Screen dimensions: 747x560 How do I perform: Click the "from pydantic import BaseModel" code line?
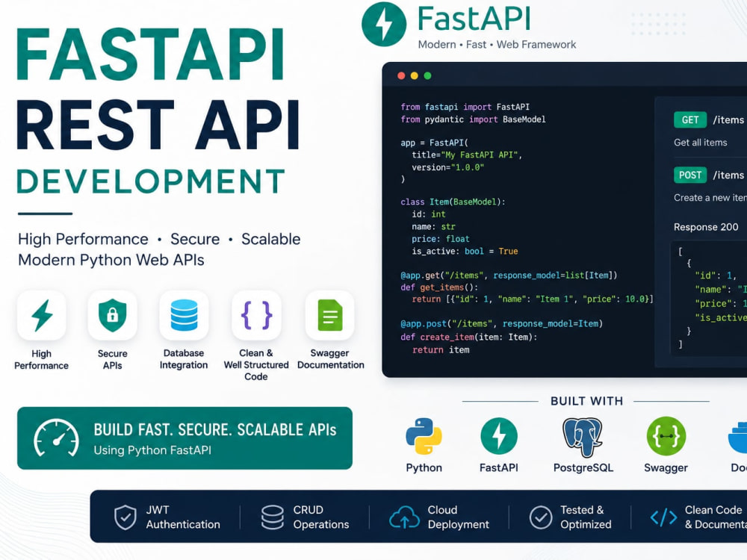[x=473, y=119]
